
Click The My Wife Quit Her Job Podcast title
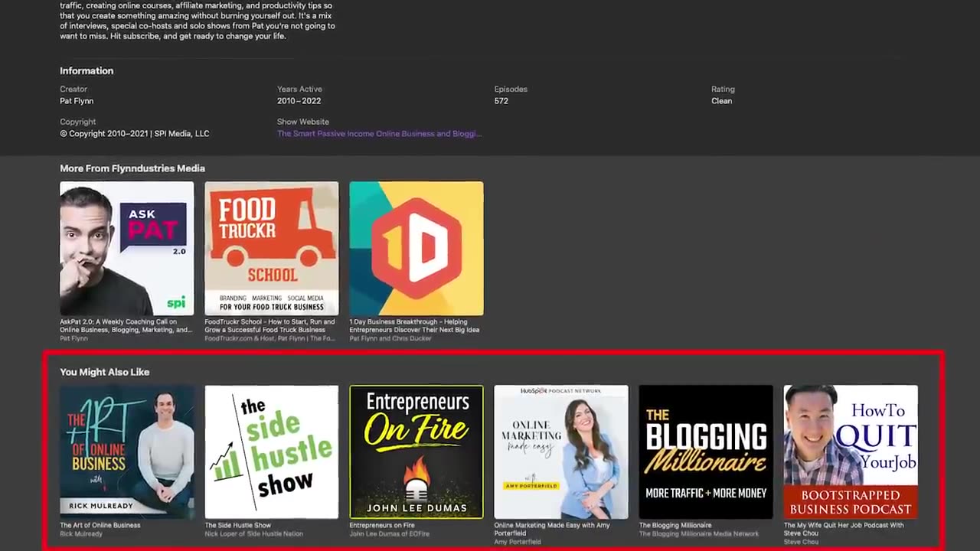pyautogui.click(x=844, y=529)
